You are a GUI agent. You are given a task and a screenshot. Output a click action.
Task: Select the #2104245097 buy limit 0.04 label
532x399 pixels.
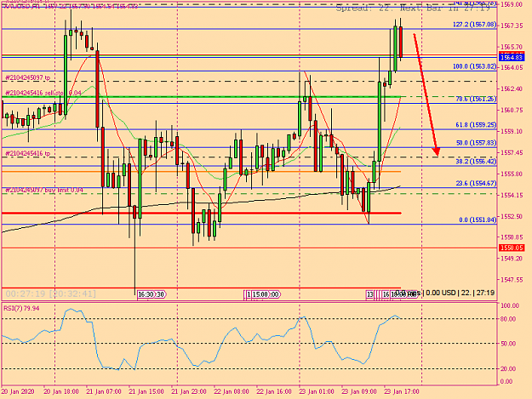pyautogui.click(x=43, y=190)
